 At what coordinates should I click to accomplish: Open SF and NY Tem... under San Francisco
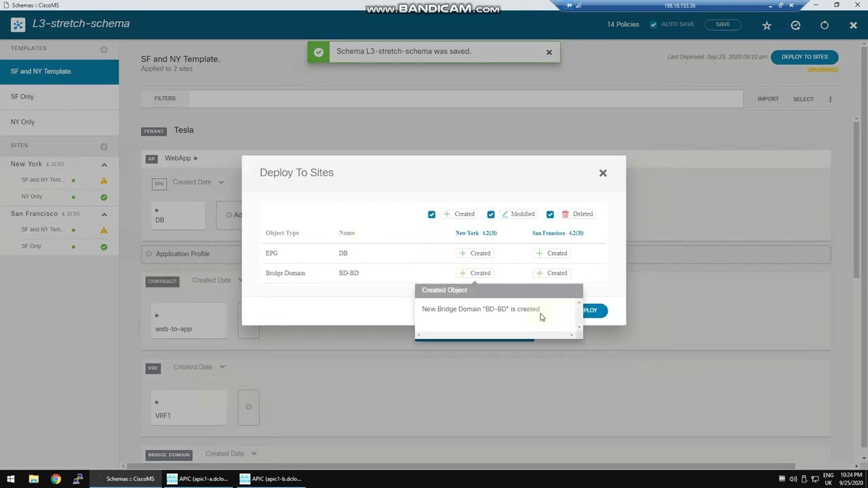(x=43, y=230)
